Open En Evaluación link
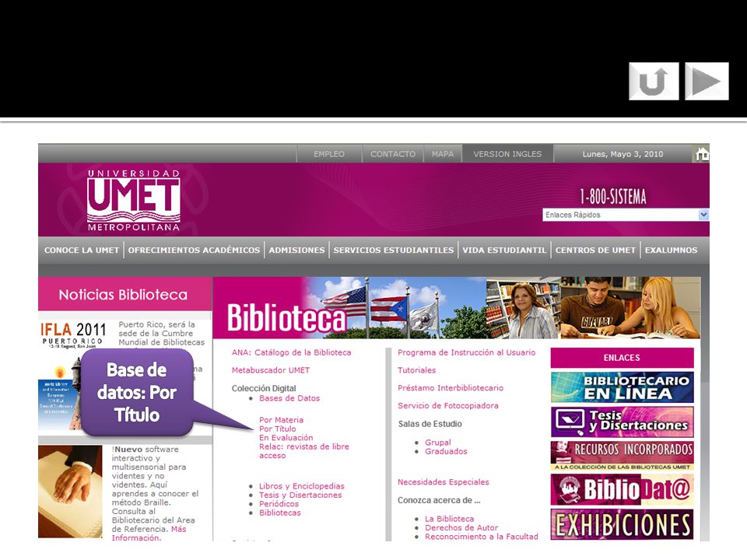747x560 pixels. click(x=286, y=438)
